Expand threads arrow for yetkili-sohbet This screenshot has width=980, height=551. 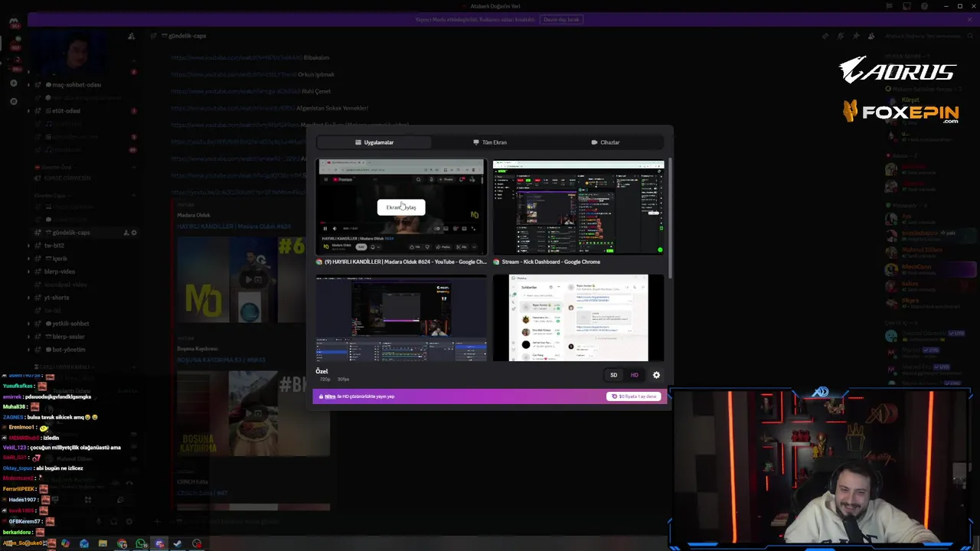pos(28,324)
